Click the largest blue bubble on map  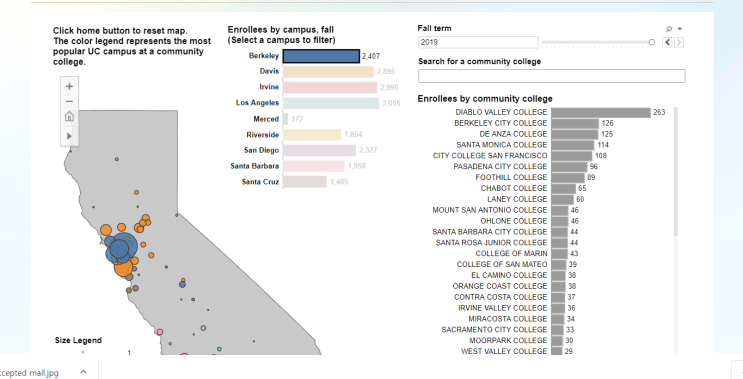tap(124, 246)
